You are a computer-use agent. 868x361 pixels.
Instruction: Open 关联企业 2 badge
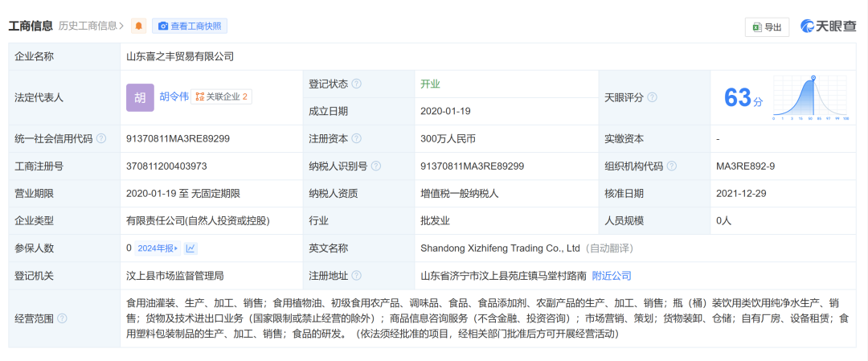(222, 97)
